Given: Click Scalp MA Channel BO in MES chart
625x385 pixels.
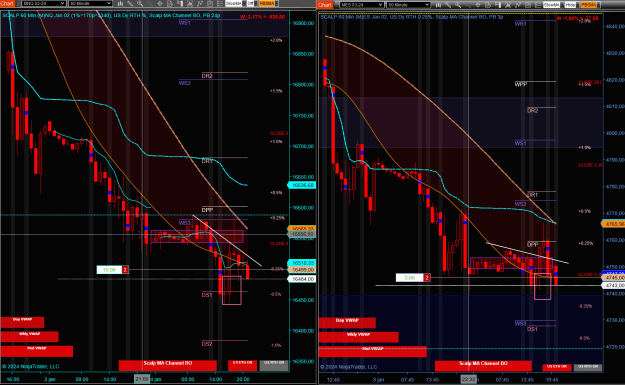Looking at the screenshot, I should [483, 366].
